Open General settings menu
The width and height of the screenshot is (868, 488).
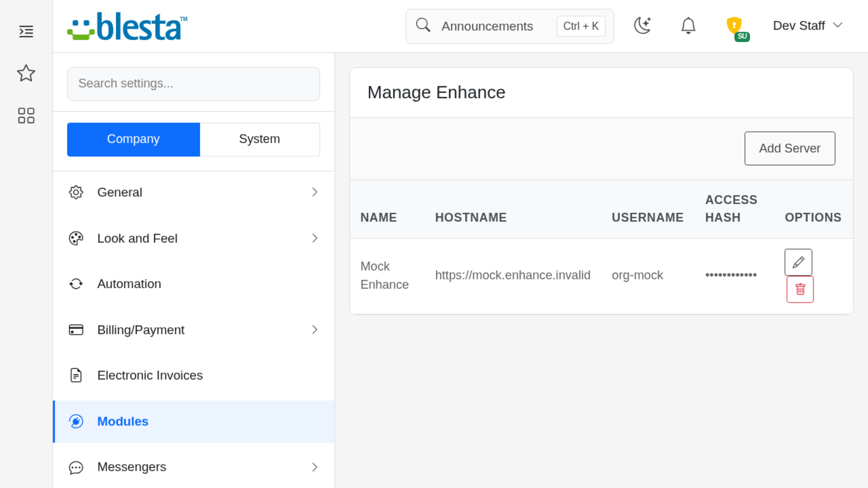(193, 192)
